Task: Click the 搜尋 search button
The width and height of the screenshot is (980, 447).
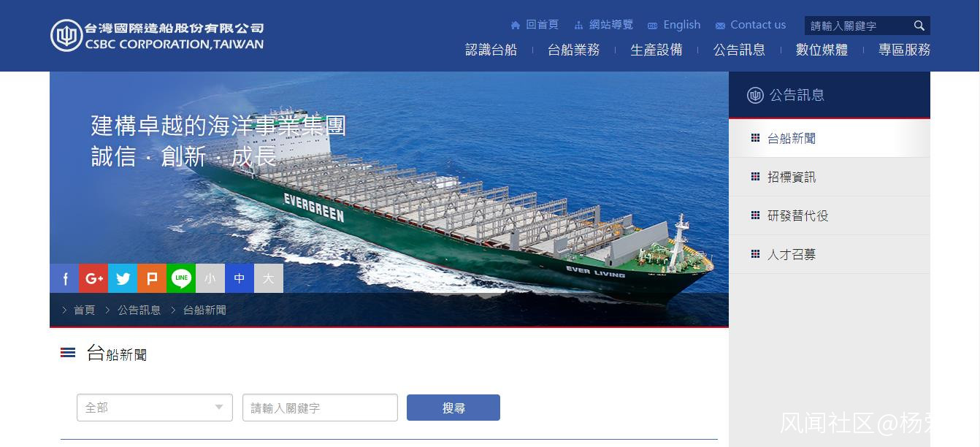Action: [x=453, y=408]
